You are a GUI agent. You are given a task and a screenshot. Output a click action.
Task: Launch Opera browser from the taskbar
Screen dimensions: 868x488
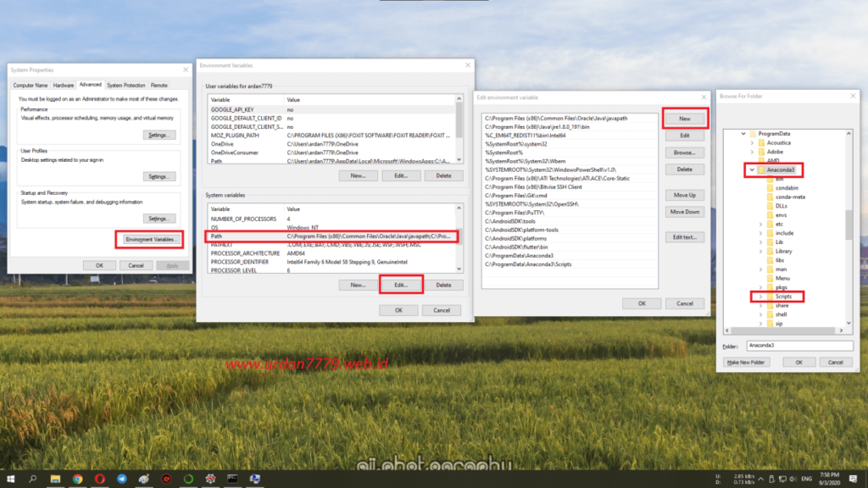[98, 479]
